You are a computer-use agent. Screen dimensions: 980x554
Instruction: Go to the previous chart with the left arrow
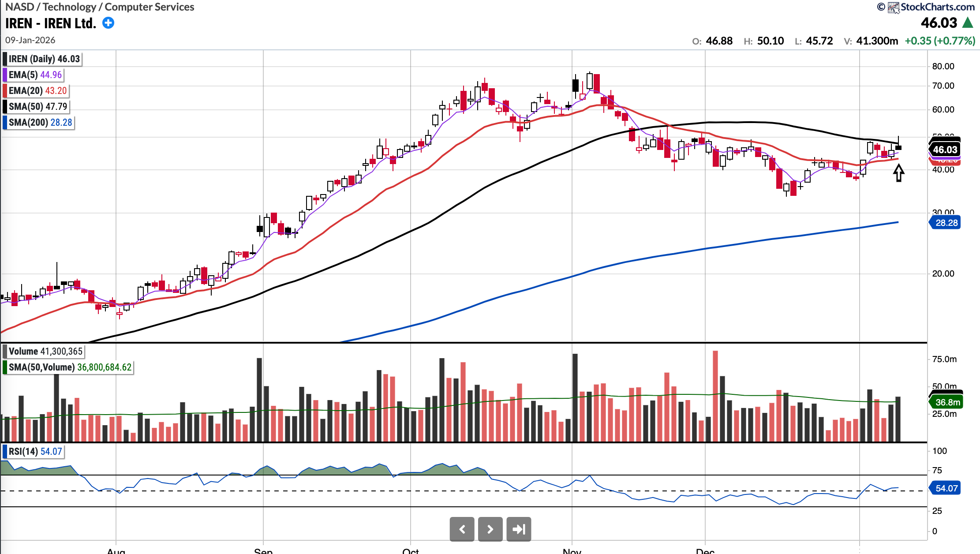[462, 529]
